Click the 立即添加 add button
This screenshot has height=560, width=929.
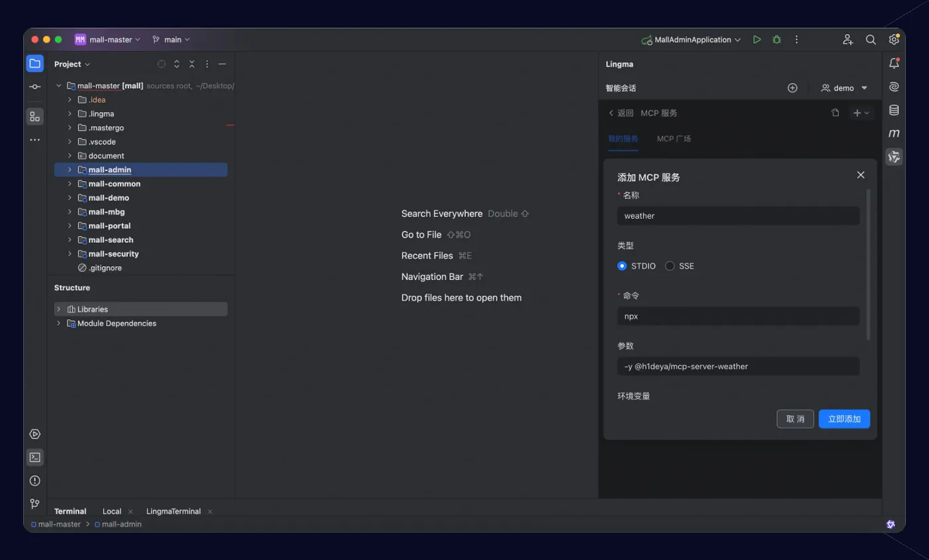844,419
